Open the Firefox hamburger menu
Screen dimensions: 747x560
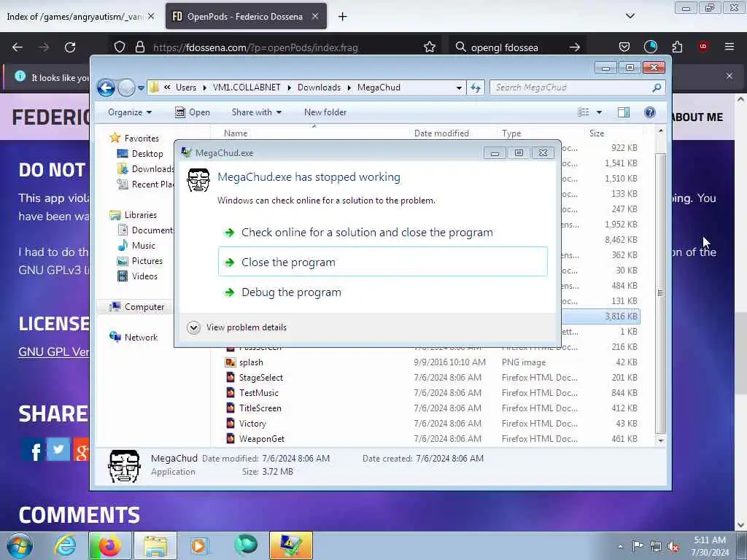point(729,47)
